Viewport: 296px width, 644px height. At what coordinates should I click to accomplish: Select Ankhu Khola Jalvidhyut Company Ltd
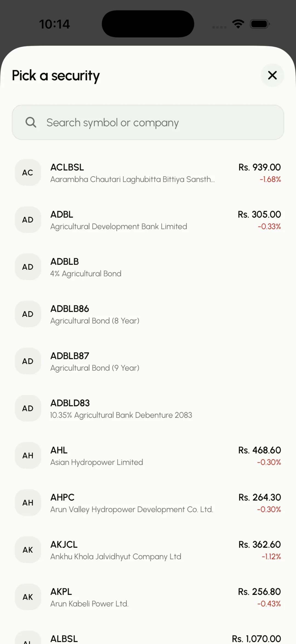[x=148, y=550]
